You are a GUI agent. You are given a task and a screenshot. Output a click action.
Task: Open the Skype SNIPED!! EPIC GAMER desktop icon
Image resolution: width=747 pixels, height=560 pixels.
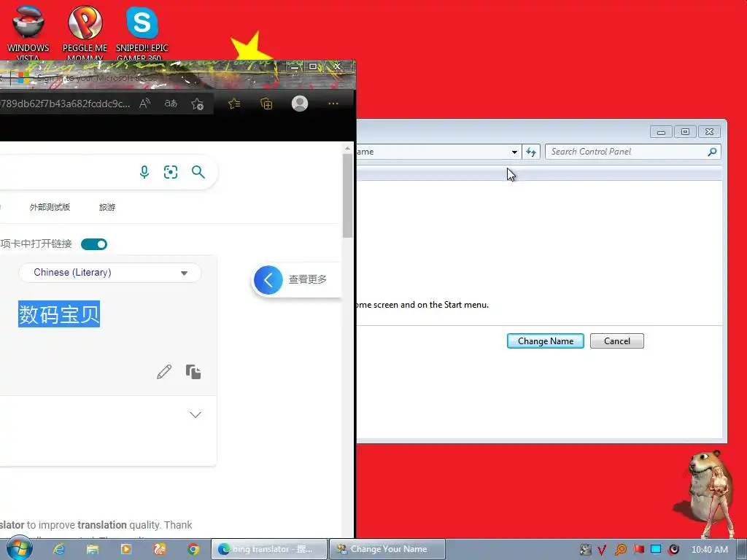click(142, 32)
